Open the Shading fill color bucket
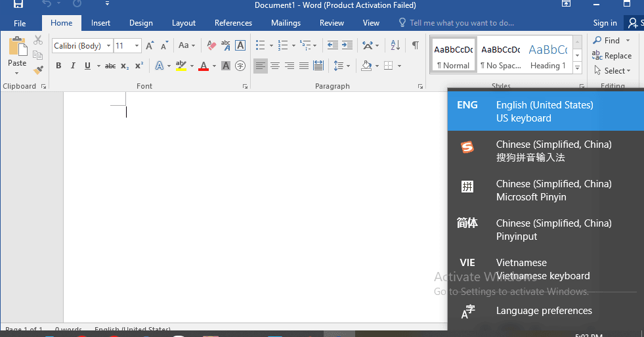This screenshot has height=337, width=644. tap(366, 66)
